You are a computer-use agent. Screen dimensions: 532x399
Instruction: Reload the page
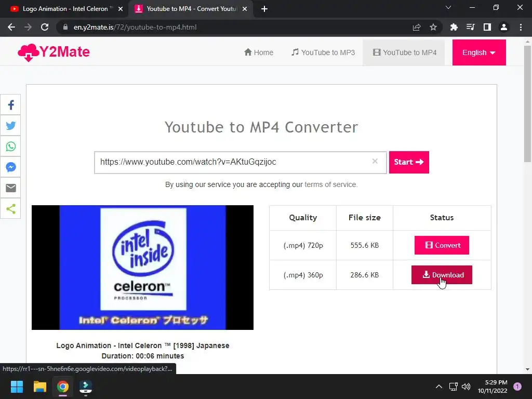[45, 27]
